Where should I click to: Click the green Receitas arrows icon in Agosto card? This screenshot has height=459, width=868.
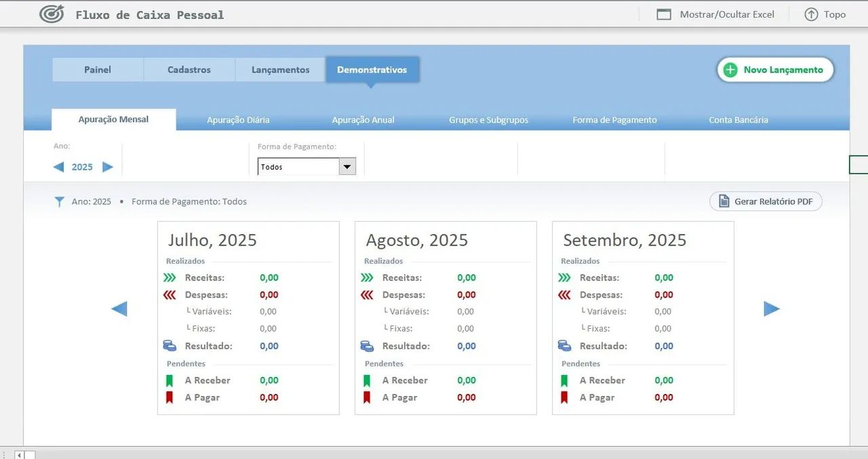pos(367,278)
